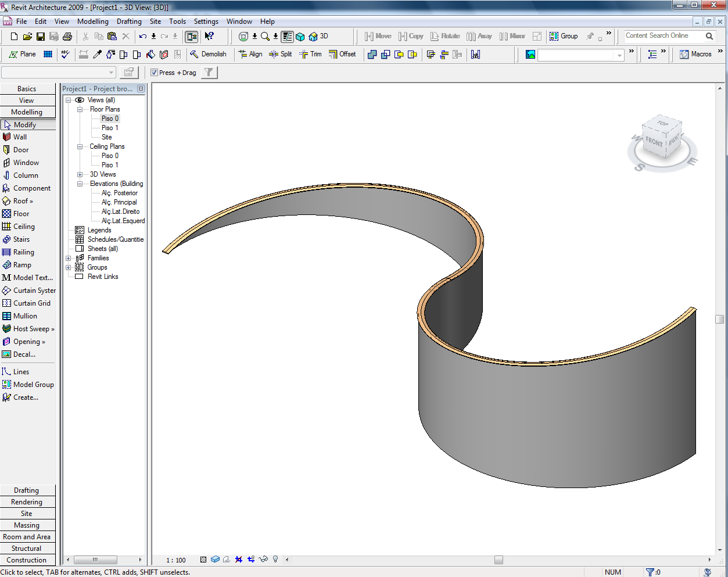Click the Stairs tool icon
The height and width of the screenshot is (577, 728).
[x=7, y=239]
